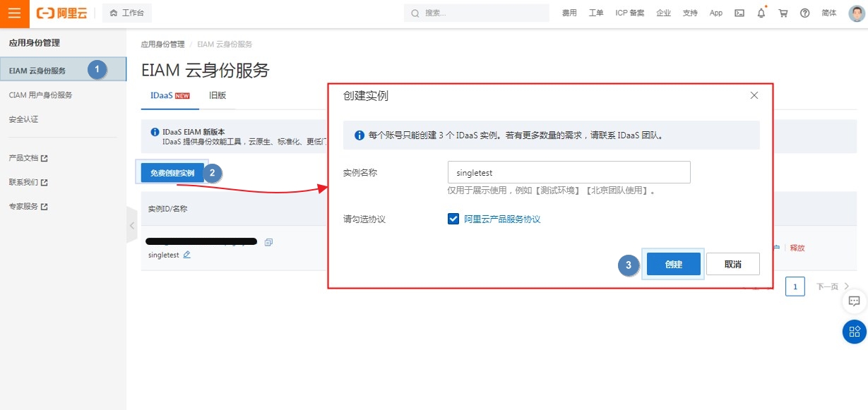This screenshot has width=868, height=410.
Task: Open the chat feedback floating icon
Action: 854,301
